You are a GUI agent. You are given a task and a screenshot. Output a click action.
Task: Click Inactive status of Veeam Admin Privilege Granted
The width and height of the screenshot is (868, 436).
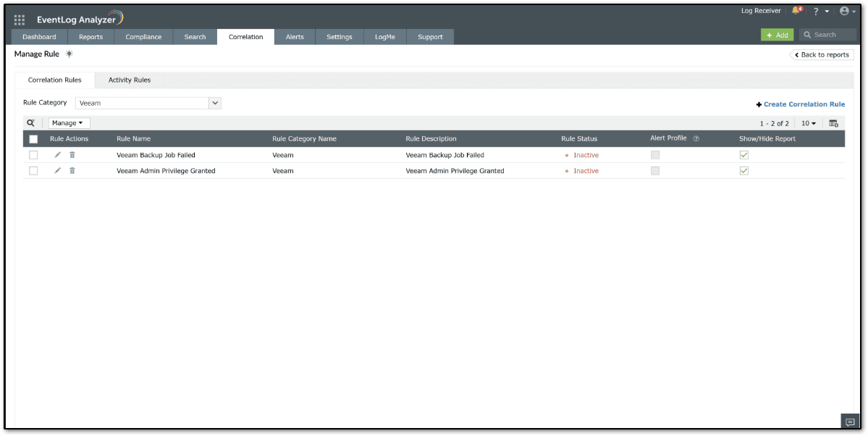click(x=586, y=171)
